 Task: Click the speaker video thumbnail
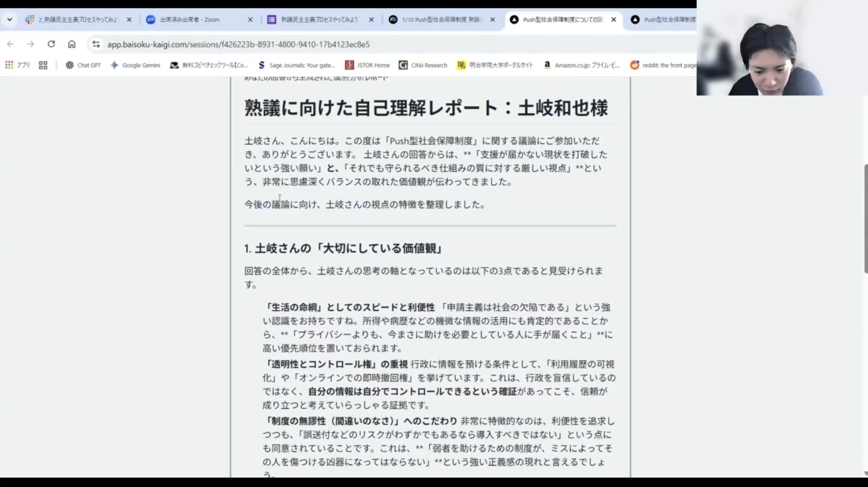pos(782,48)
